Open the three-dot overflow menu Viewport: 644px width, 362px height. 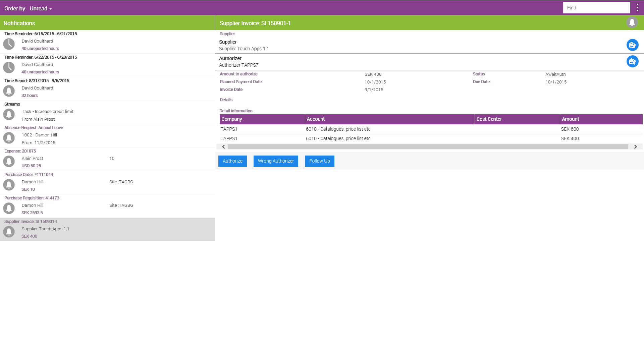pyautogui.click(x=637, y=8)
